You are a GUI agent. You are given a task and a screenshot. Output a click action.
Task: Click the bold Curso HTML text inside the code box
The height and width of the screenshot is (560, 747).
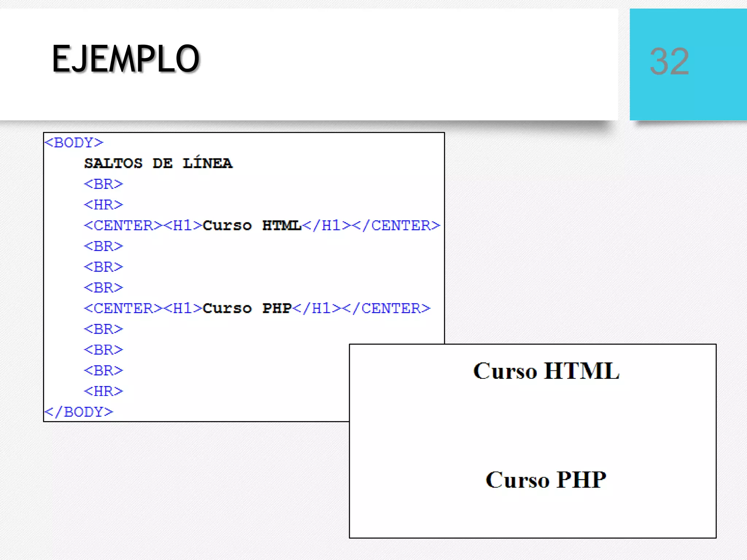point(252,225)
